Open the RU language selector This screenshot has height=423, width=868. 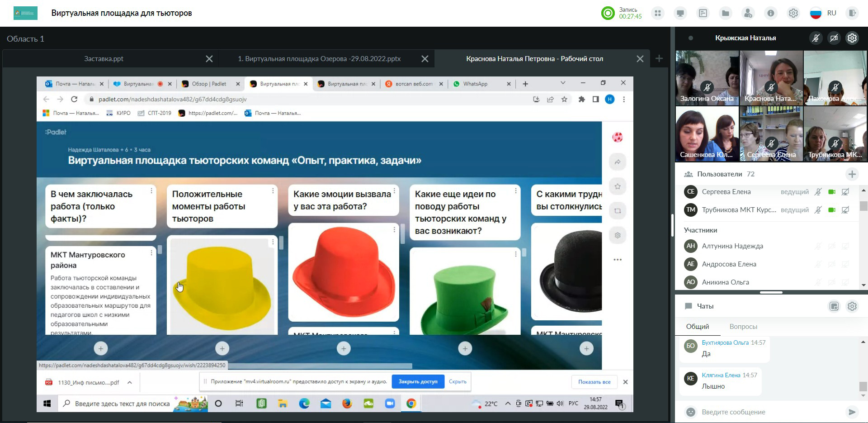[x=823, y=13]
